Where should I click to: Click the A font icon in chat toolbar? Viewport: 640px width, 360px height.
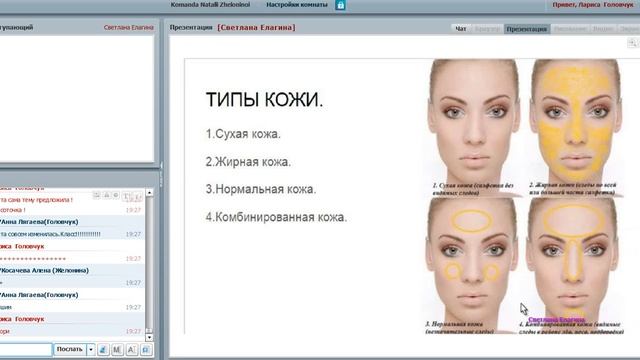click(x=131, y=349)
